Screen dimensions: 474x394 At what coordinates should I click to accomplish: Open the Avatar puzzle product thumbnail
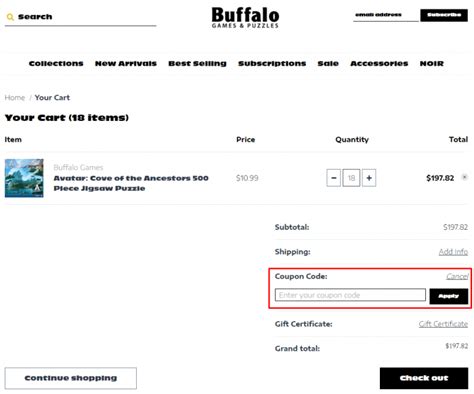(x=24, y=178)
